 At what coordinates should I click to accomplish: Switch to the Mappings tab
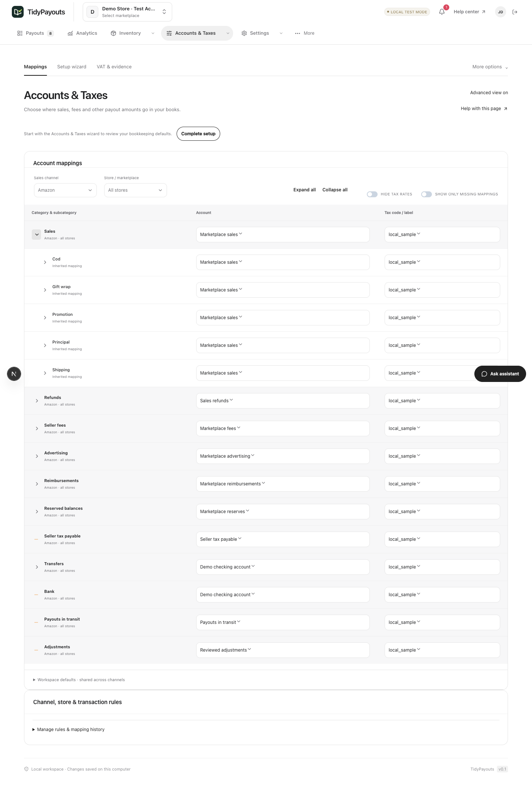point(35,67)
